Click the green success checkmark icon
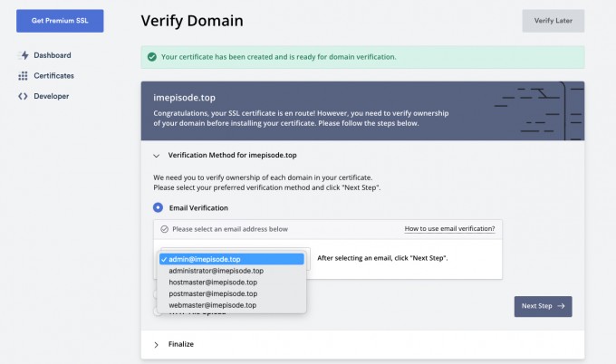This screenshot has height=364, width=616. (x=152, y=57)
